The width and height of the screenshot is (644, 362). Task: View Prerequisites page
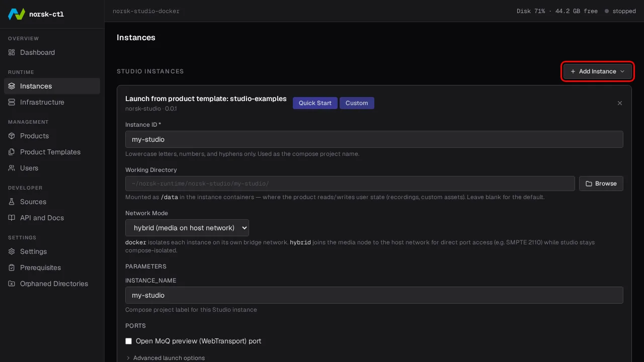click(52, 267)
